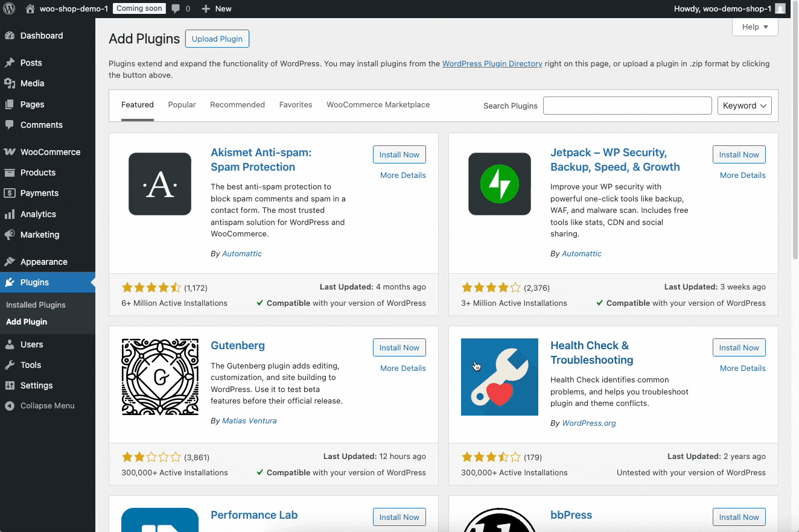Image resolution: width=799 pixels, height=532 pixels.
Task: Install the Akismet Anti-spam plugin
Action: (399, 154)
